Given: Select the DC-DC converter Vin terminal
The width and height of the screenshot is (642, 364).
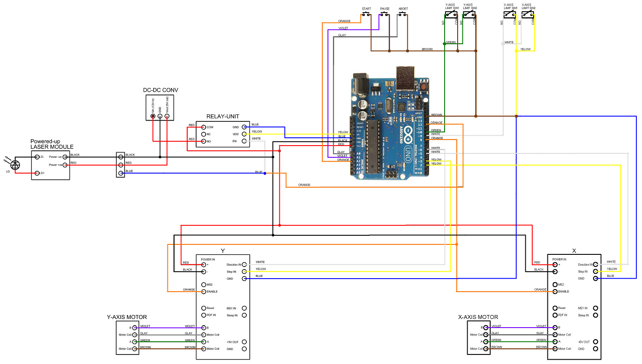Looking at the screenshot, I should click(x=153, y=116).
